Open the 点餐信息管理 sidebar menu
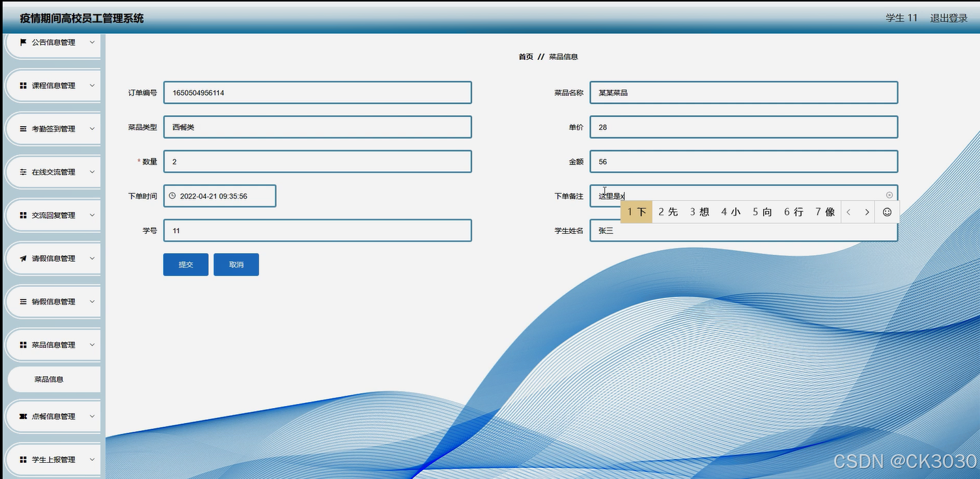 [53, 417]
